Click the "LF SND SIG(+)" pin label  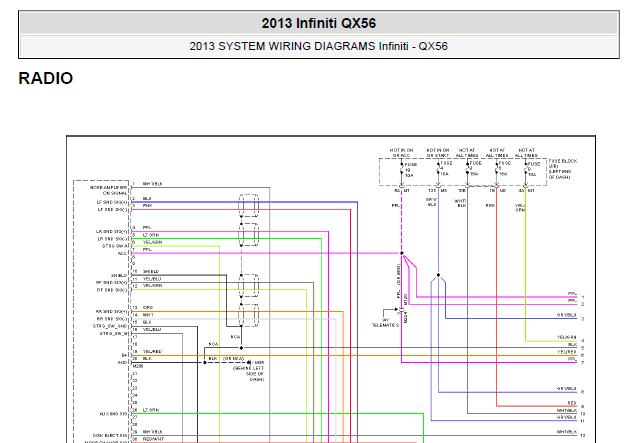(x=112, y=202)
